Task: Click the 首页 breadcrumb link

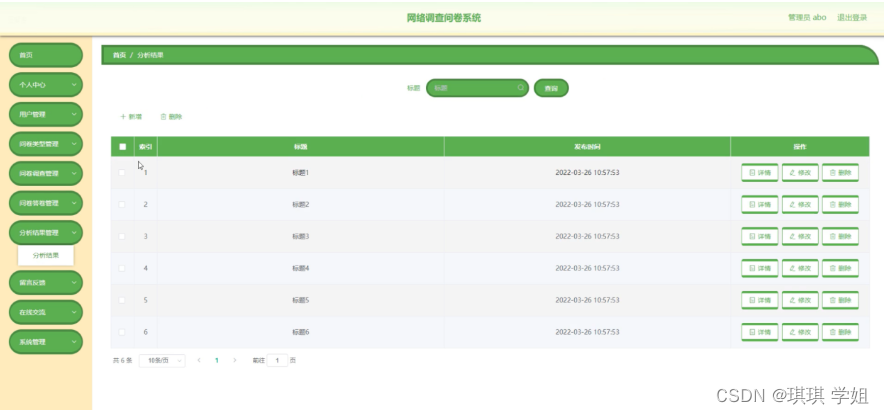Action: point(120,55)
